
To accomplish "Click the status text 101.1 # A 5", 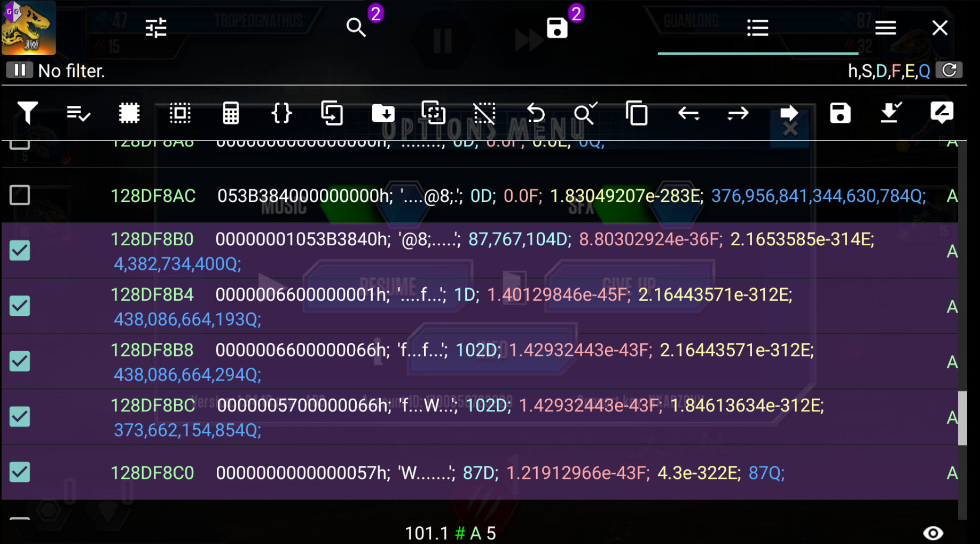I will tap(450, 533).
